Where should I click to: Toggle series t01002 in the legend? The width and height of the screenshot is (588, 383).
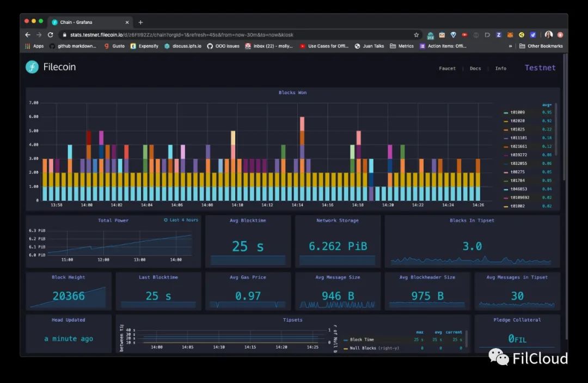(x=518, y=206)
